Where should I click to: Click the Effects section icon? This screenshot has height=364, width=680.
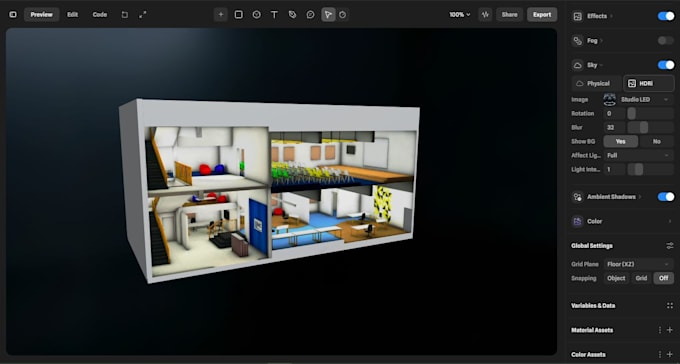click(578, 16)
